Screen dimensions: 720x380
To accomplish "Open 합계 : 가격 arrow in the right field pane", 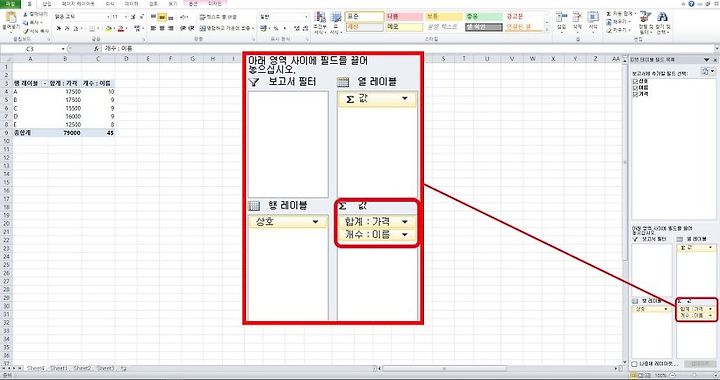I will point(710,309).
